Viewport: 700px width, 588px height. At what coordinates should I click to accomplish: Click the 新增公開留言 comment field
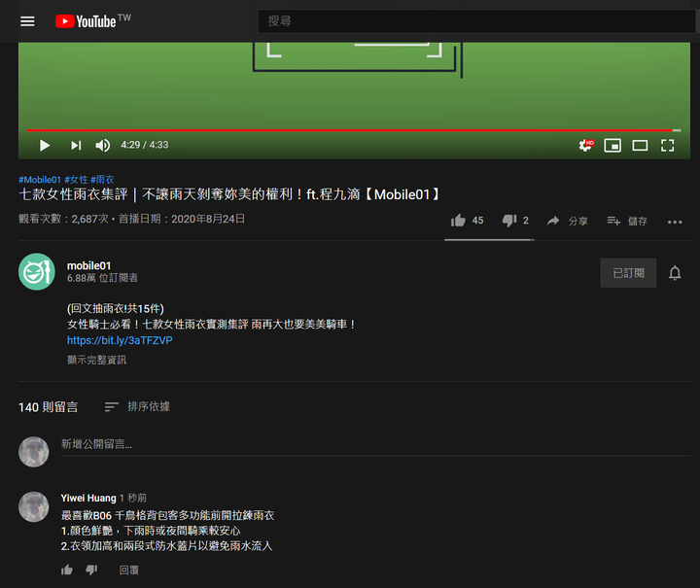pos(375,444)
